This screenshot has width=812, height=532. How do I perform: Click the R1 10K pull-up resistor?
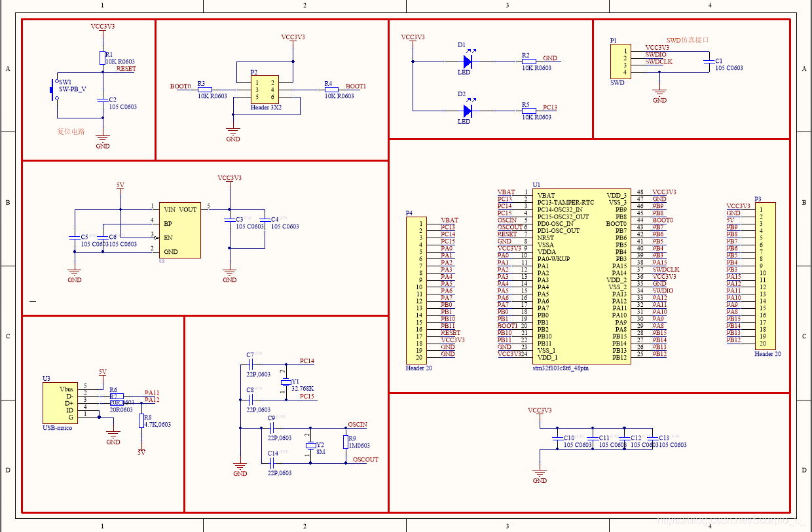point(102,58)
